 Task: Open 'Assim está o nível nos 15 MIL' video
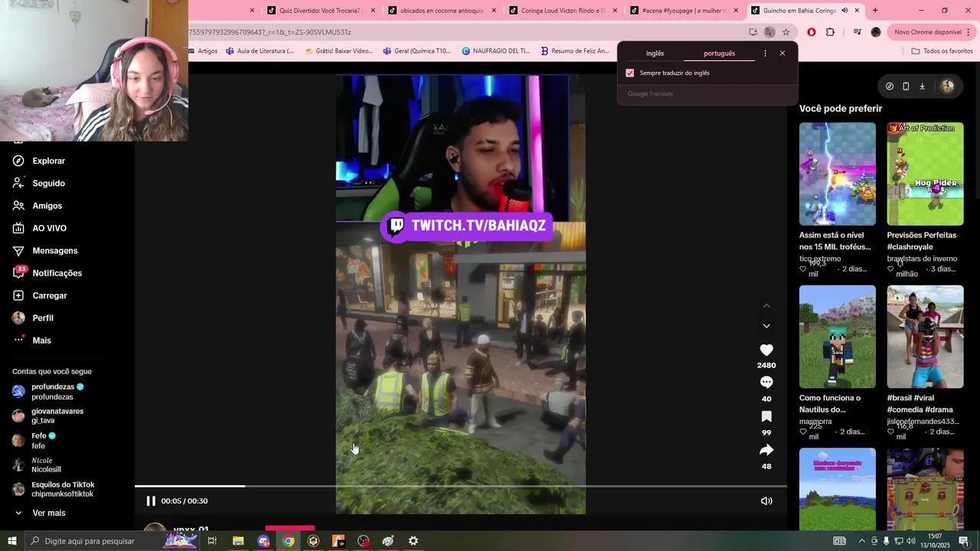[x=838, y=174]
